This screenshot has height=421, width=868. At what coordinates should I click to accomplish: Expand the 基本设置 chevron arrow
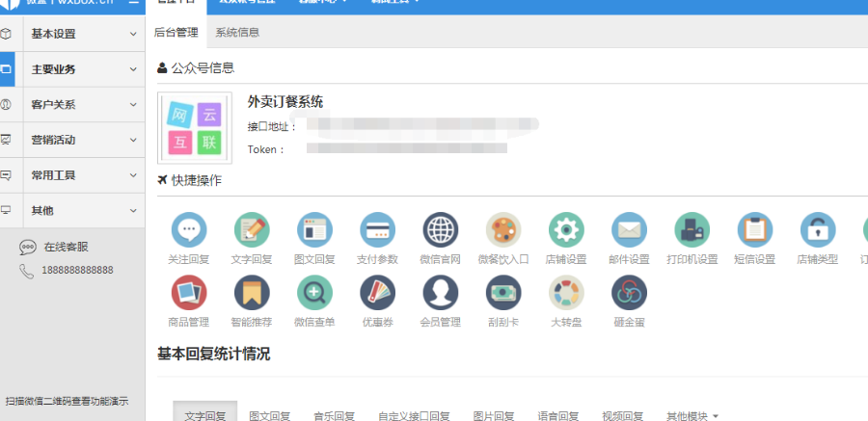[133, 34]
